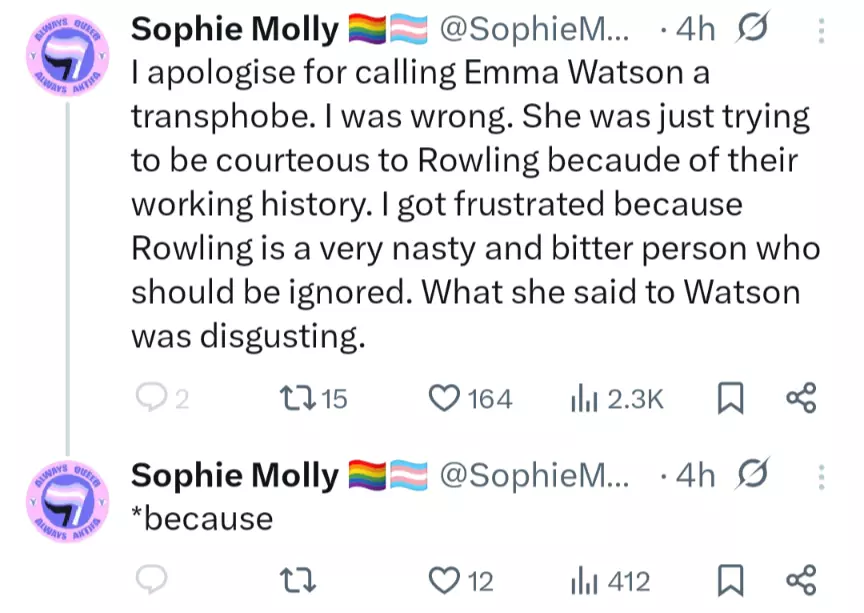Click the Grok icon on the second tweet
Viewport: 864px width, 613px height.
752,474
